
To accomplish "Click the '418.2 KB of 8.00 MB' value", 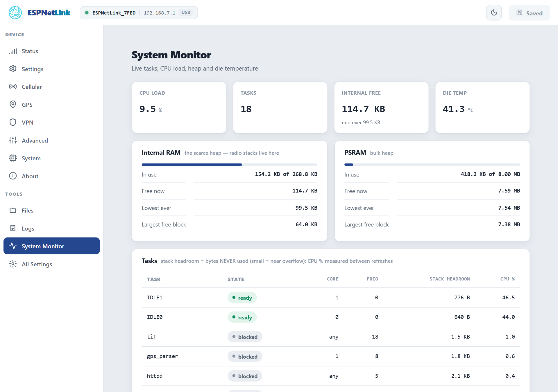I will tap(490, 174).
